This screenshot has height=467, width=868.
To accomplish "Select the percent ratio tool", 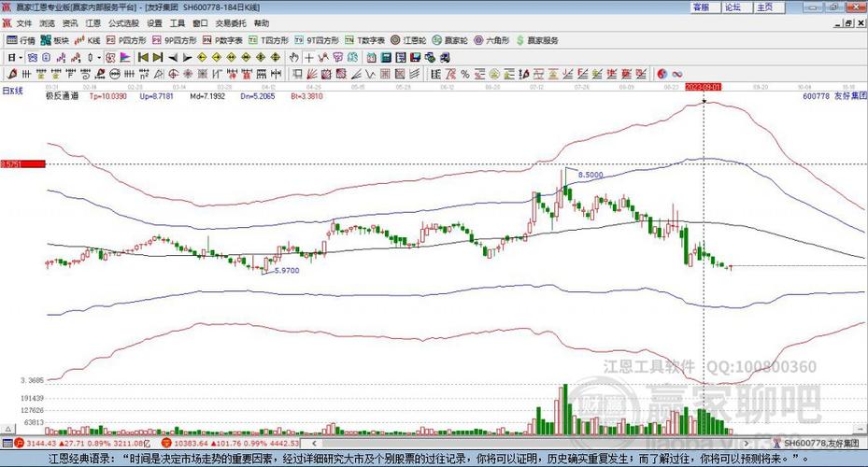I will pos(465,74).
